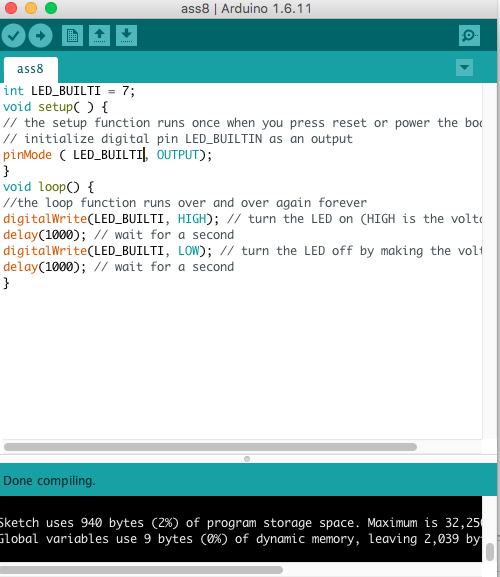The width and height of the screenshot is (500, 577).
Task: Click the 'void loop() {' line
Action: coord(48,187)
